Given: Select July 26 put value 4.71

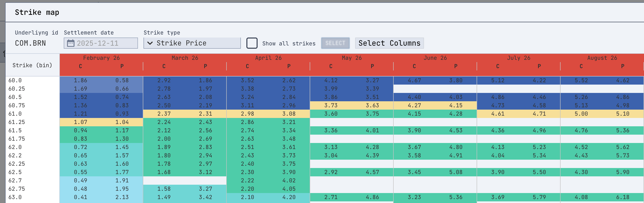Looking at the screenshot, I should pyautogui.click(x=539, y=114).
